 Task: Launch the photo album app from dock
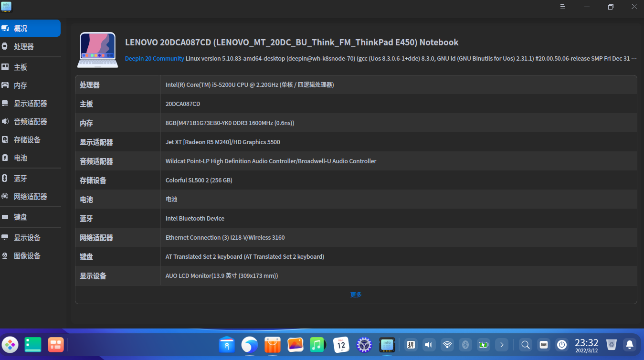296,344
